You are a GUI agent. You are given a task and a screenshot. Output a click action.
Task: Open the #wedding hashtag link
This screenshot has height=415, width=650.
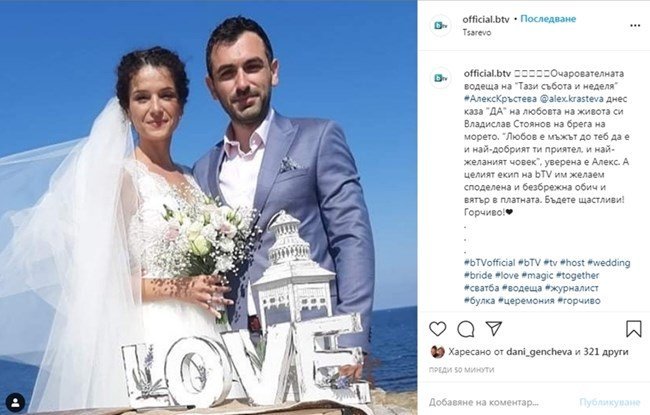[609, 262]
